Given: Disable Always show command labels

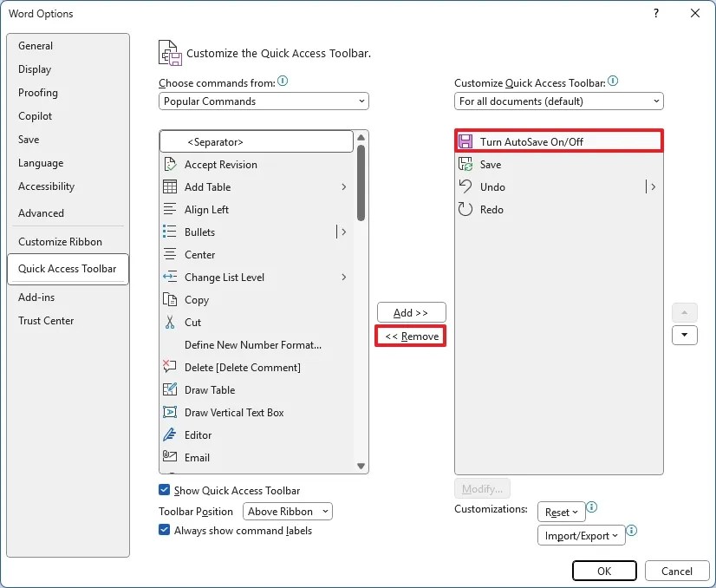Looking at the screenshot, I should coord(164,529).
